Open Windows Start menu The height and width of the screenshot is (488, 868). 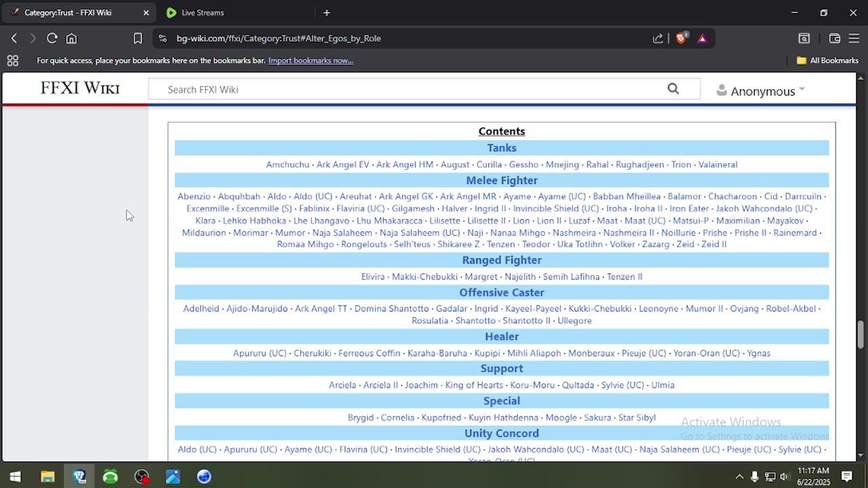tap(15, 476)
